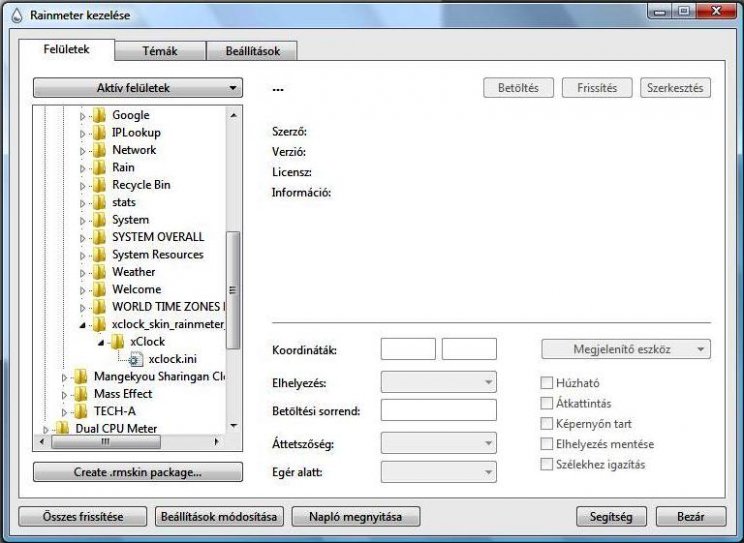
Task: Click the System Resources folder icon
Action: pos(99,255)
